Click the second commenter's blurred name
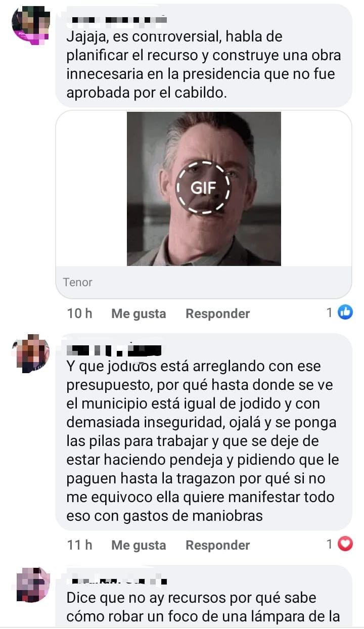 pos(114,349)
